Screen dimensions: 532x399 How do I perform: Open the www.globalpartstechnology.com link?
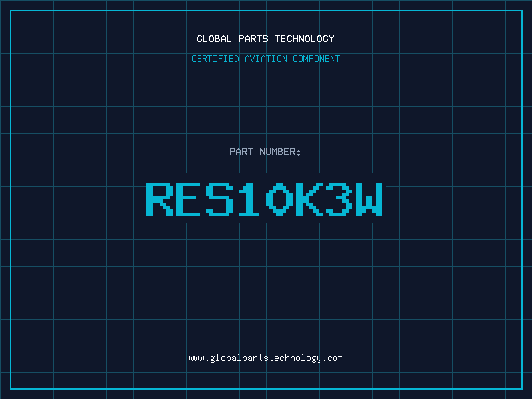point(265,358)
